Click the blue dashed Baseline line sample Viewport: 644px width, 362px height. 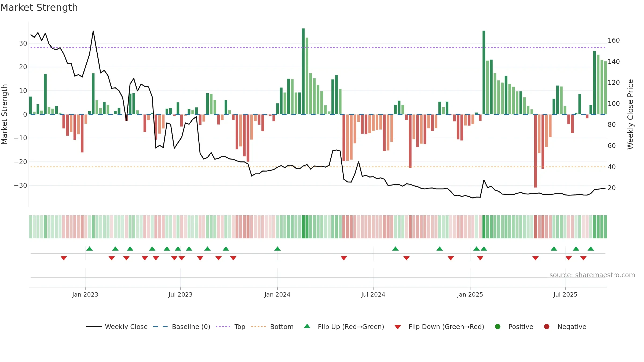(x=160, y=327)
